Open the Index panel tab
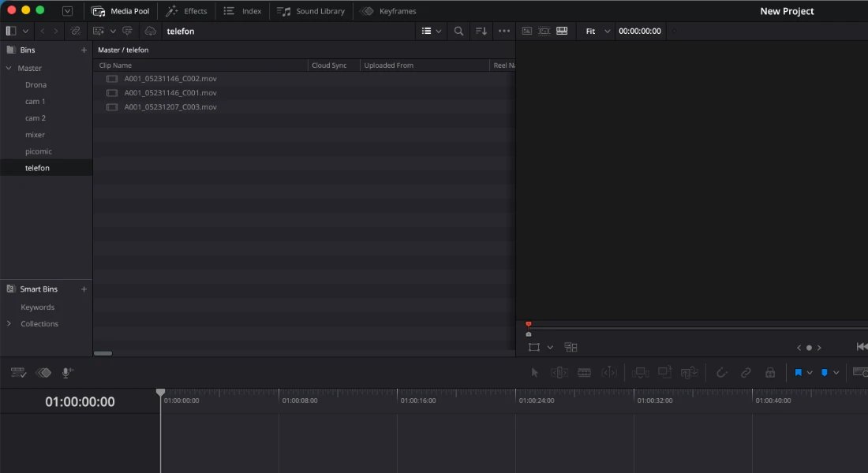The image size is (868, 473). (242, 11)
